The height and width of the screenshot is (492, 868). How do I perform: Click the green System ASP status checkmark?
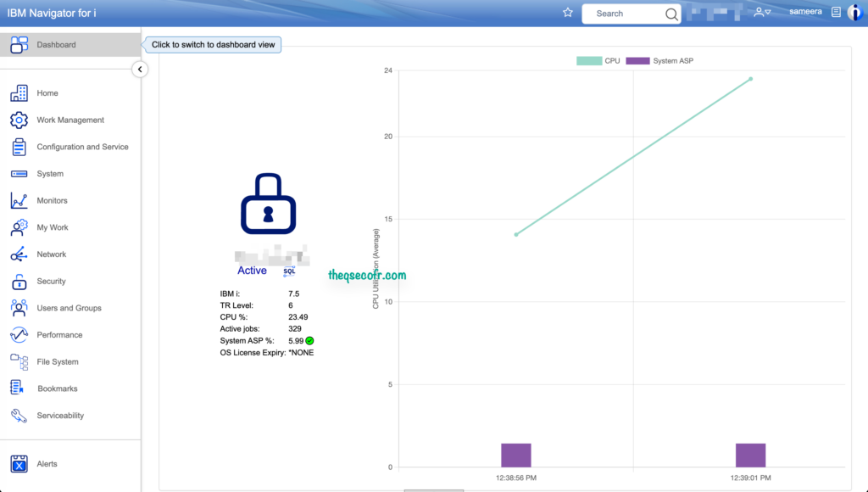coord(309,341)
